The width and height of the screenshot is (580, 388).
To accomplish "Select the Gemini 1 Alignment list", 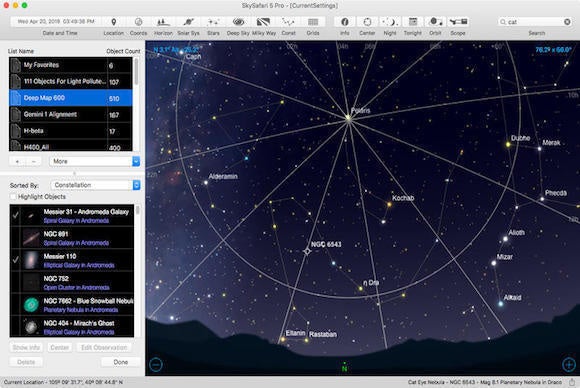I will click(70, 114).
